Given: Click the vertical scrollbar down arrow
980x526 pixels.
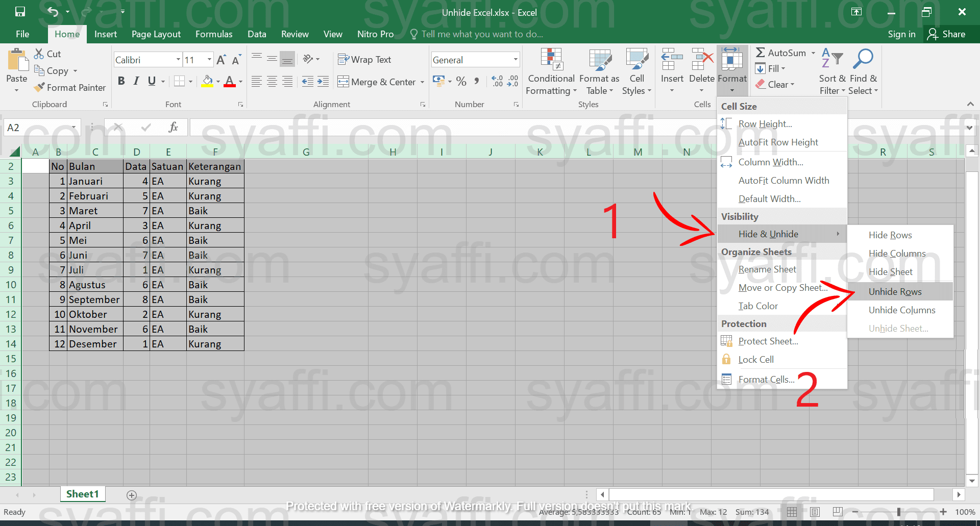Looking at the screenshot, I should tap(972, 481).
